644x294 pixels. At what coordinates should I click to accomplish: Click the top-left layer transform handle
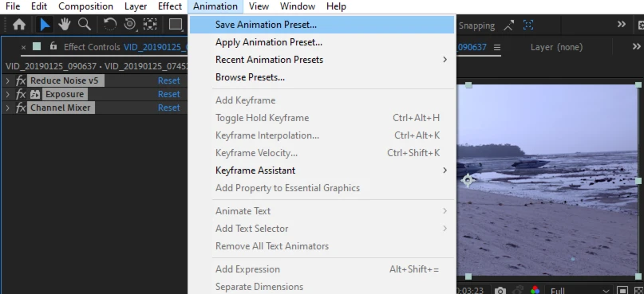[468, 85]
